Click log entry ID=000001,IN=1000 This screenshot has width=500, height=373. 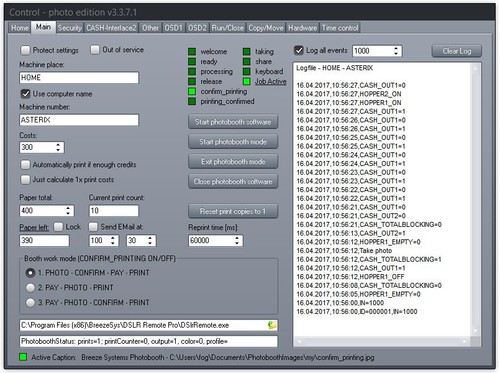(357, 312)
